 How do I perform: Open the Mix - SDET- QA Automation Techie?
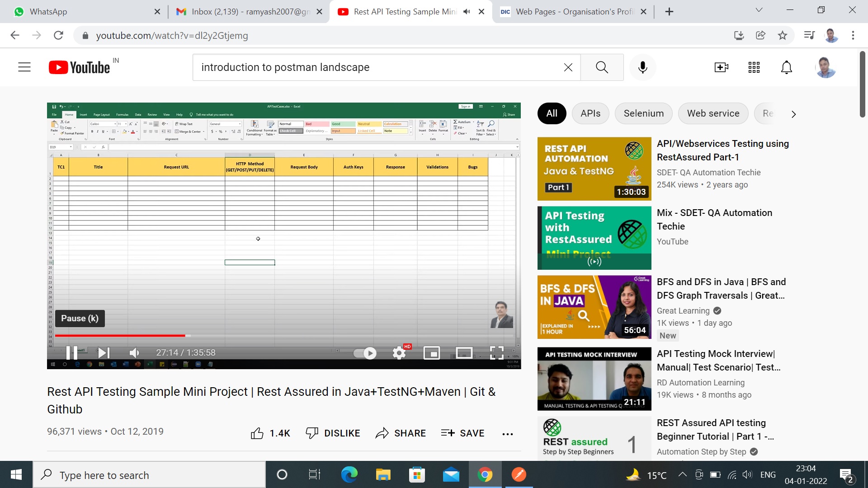(x=714, y=220)
